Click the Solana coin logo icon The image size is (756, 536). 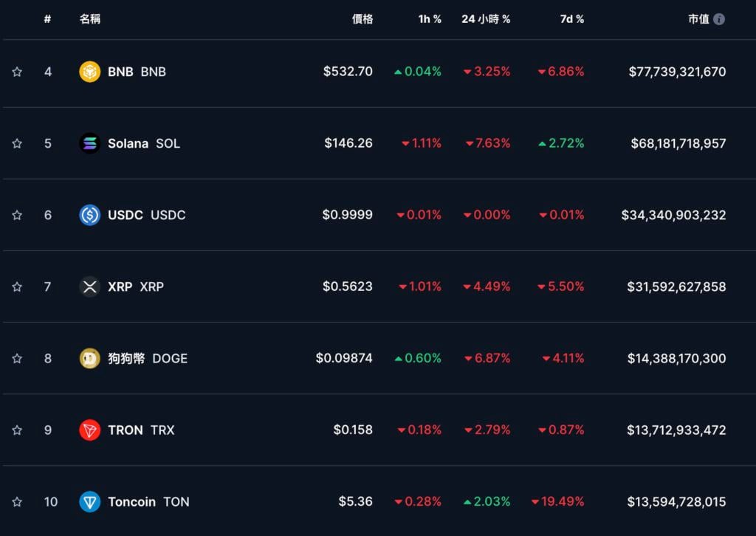coord(89,143)
